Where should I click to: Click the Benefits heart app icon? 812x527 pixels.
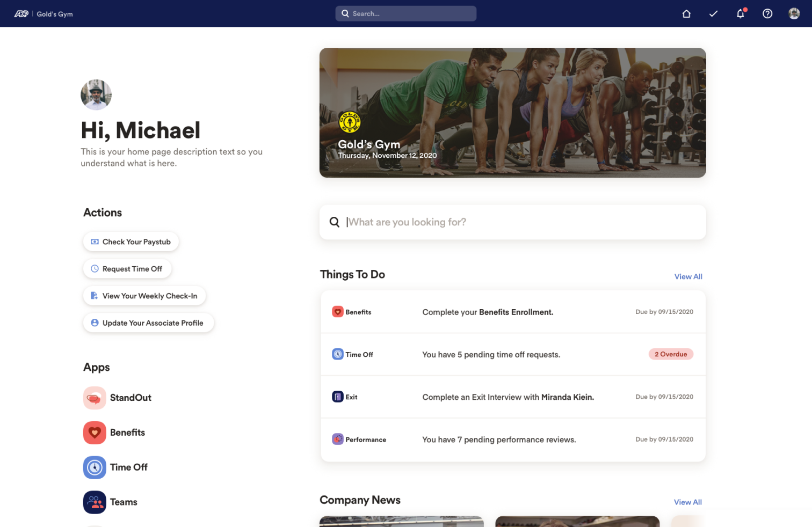point(95,433)
